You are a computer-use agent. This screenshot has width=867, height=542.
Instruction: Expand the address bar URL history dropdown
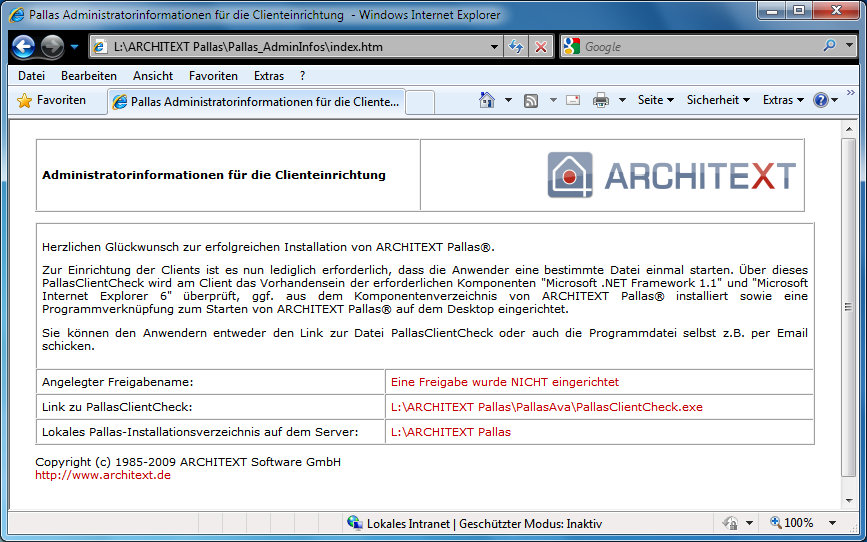point(494,47)
